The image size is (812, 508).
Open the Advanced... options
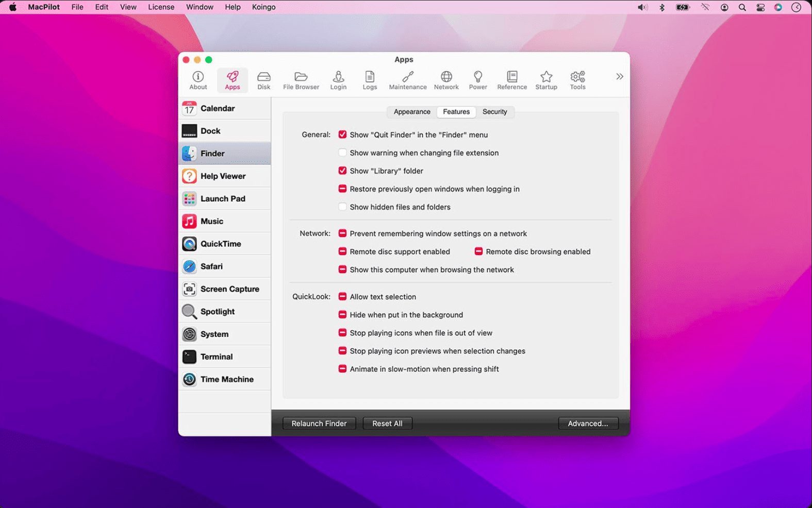(x=588, y=424)
